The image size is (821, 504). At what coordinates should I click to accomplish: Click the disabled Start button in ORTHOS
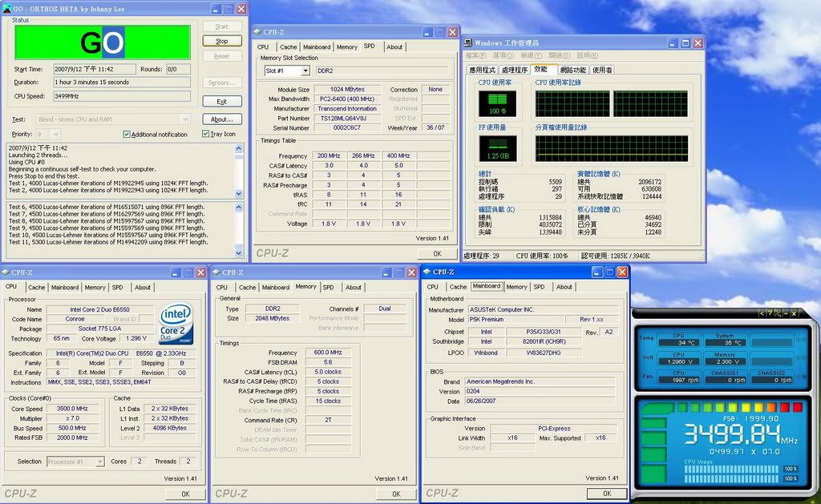tap(222, 26)
